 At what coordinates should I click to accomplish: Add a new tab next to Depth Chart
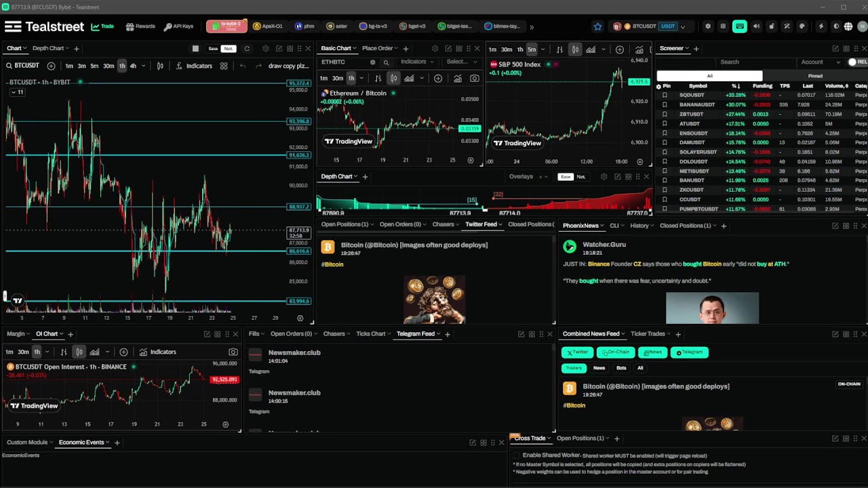coord(365,177)
